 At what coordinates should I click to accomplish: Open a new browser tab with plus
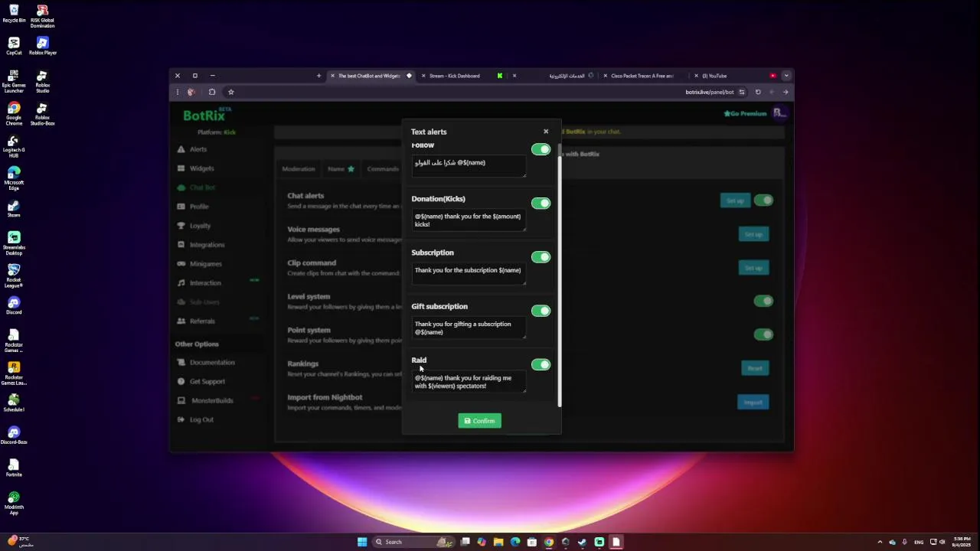tap(318, 76)
